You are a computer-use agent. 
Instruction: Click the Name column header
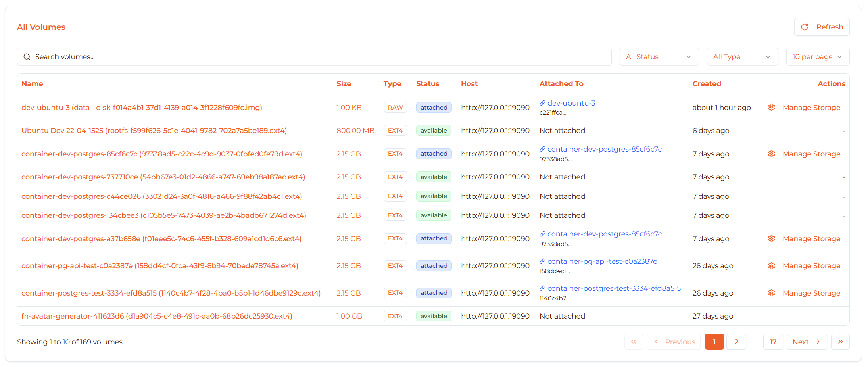32,84
